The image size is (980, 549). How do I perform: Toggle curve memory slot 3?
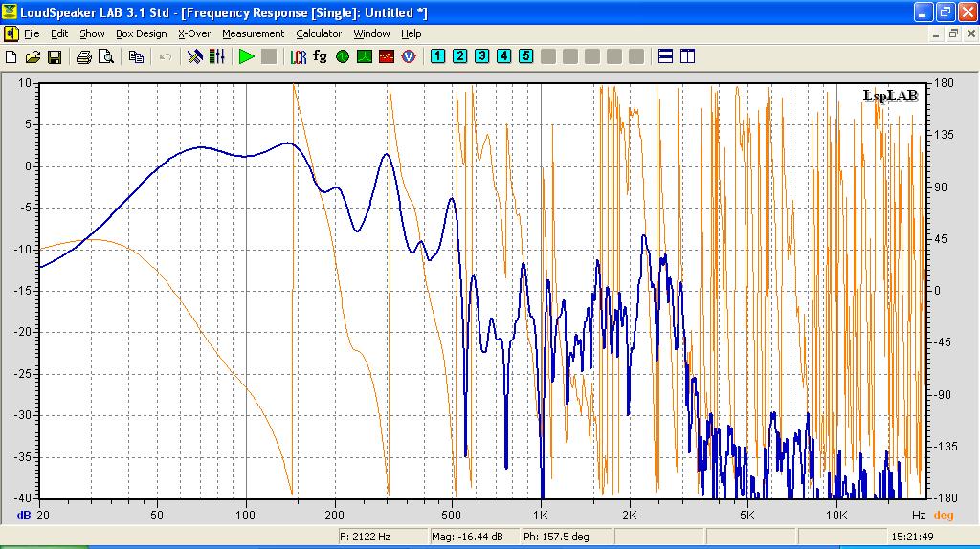click(x=482, y=56)
